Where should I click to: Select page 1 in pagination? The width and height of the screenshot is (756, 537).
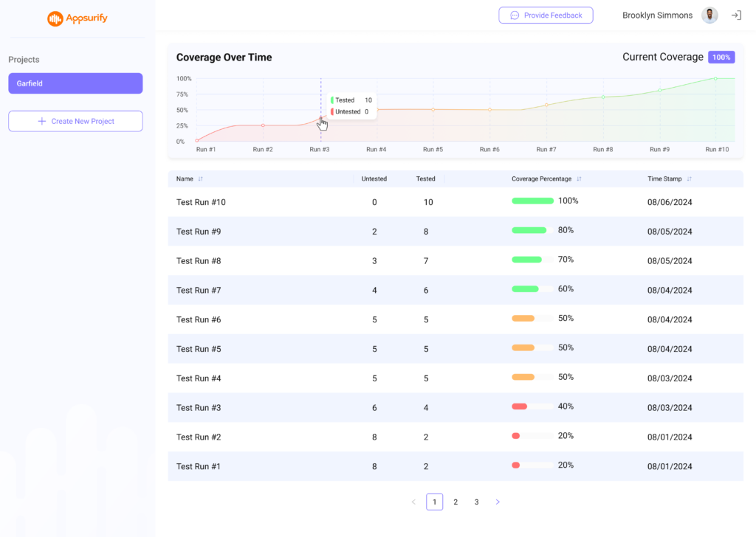[434, 502]
